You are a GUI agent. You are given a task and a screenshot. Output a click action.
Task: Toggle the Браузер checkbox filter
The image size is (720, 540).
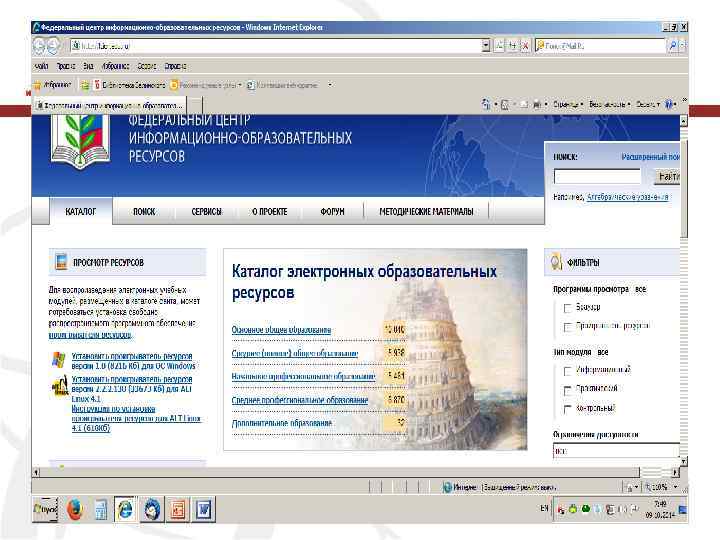point(568,308)
